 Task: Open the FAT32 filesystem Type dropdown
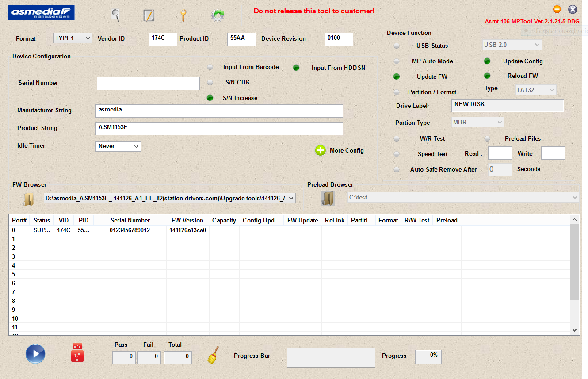535,89
